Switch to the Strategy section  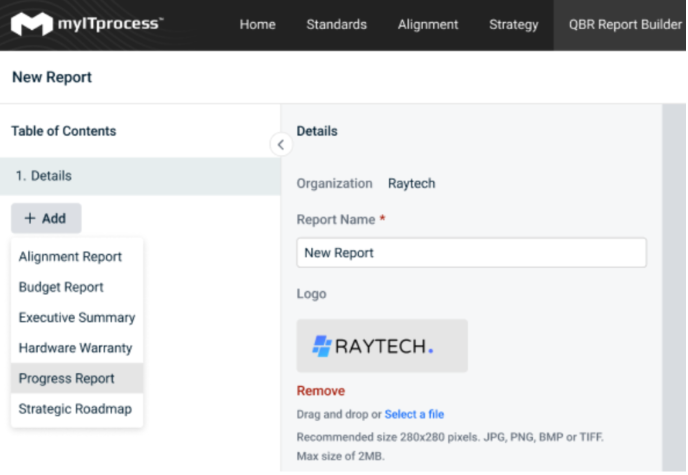pos(514,24)
